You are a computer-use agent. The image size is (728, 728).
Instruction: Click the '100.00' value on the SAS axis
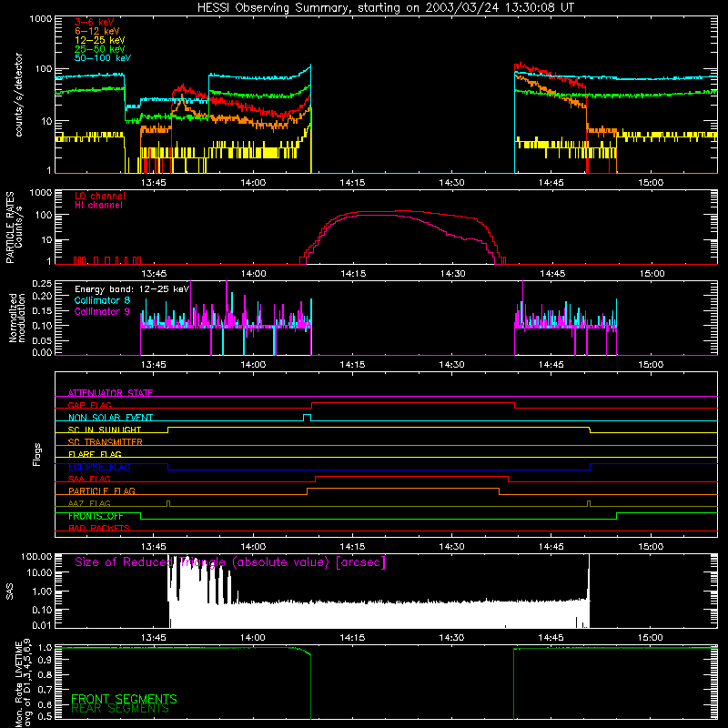[x=36, y=556]
